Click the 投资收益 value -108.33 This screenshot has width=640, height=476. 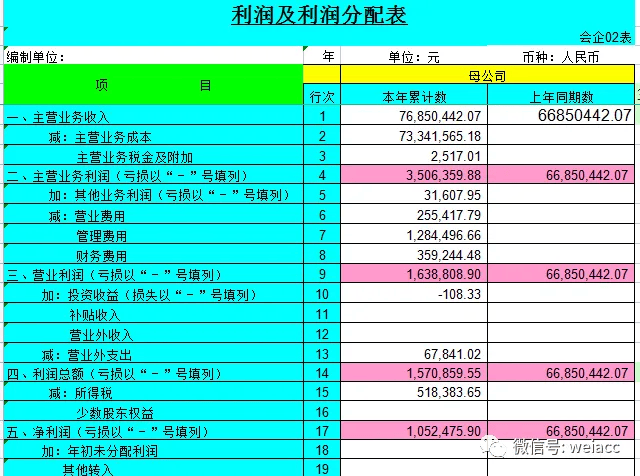click(415, 295)
